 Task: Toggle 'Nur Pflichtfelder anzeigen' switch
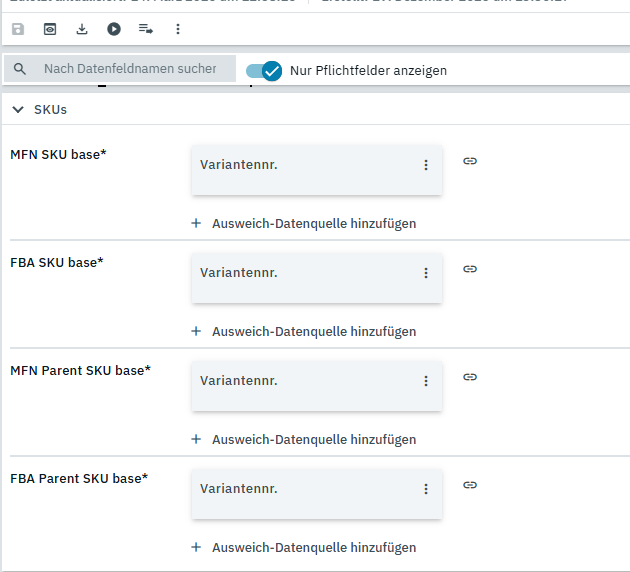264,70
